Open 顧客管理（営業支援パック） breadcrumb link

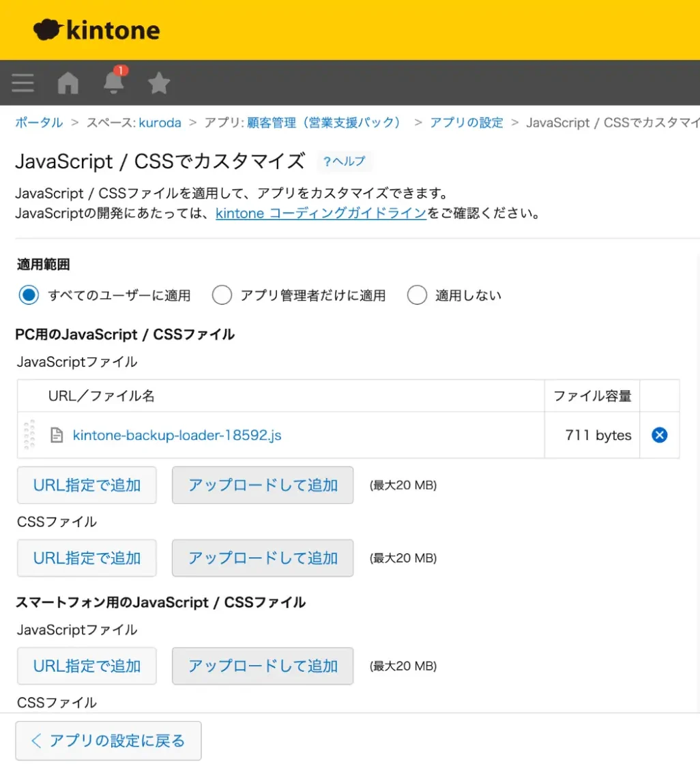click(323, 123)
